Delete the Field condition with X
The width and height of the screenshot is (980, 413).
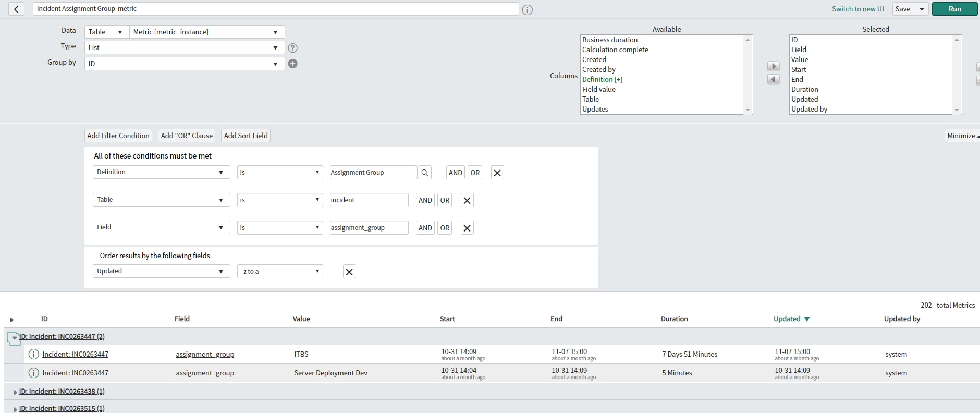pyautogui.click(x=467, y=228)
